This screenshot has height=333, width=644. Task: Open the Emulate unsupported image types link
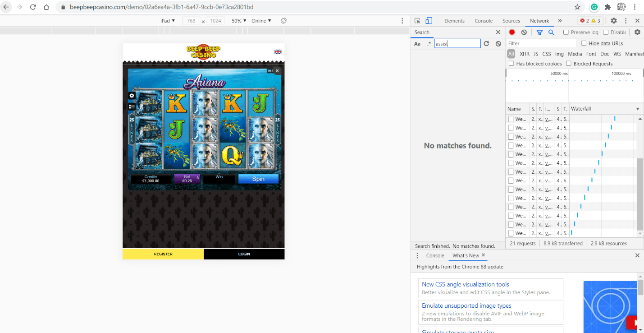[x=466, y=305]
